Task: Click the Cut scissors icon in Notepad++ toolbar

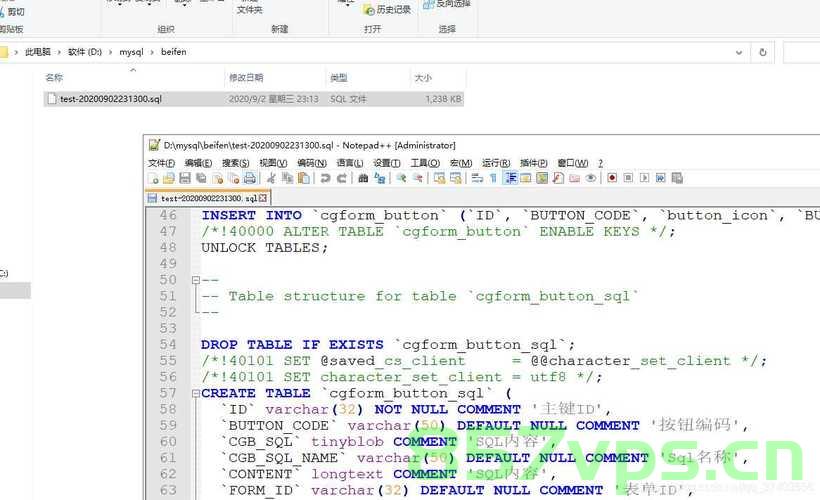Action: [271, 178]
